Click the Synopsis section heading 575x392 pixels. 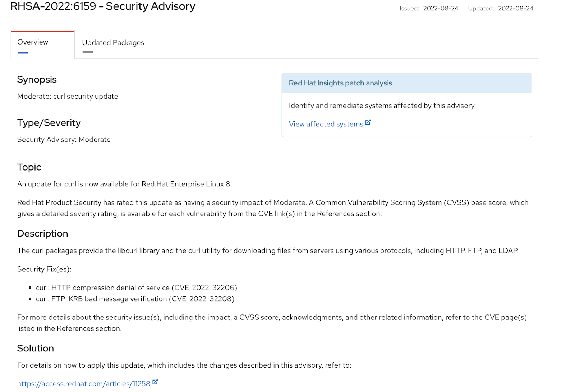[x=36, y=79]
